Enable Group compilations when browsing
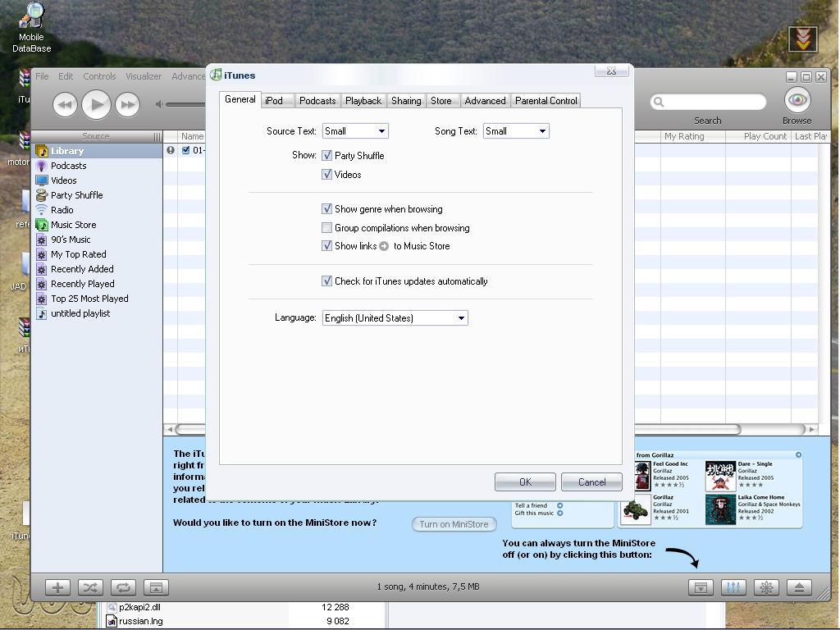Screen dimensions: 840x630 point(326,228)
